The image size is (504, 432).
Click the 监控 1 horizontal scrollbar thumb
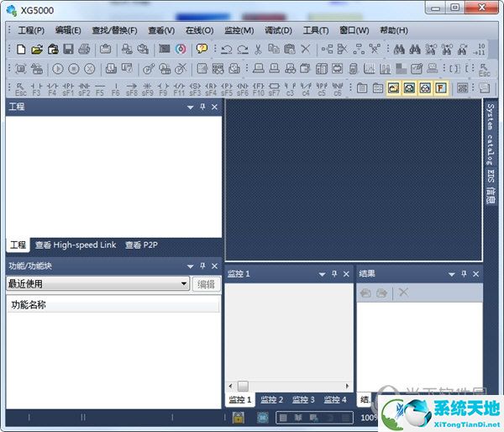point(243,386)
